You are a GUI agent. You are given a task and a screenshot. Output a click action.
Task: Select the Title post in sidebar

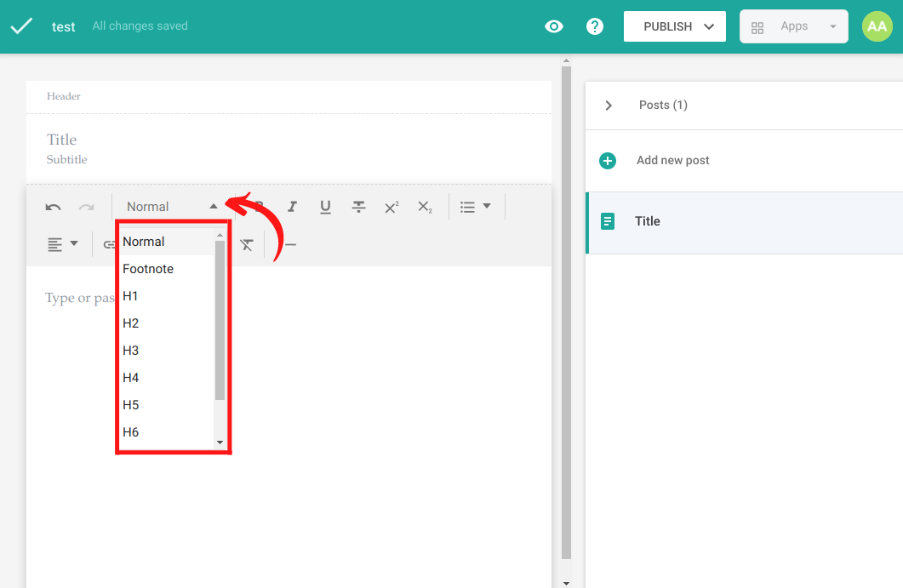point(648,221)
